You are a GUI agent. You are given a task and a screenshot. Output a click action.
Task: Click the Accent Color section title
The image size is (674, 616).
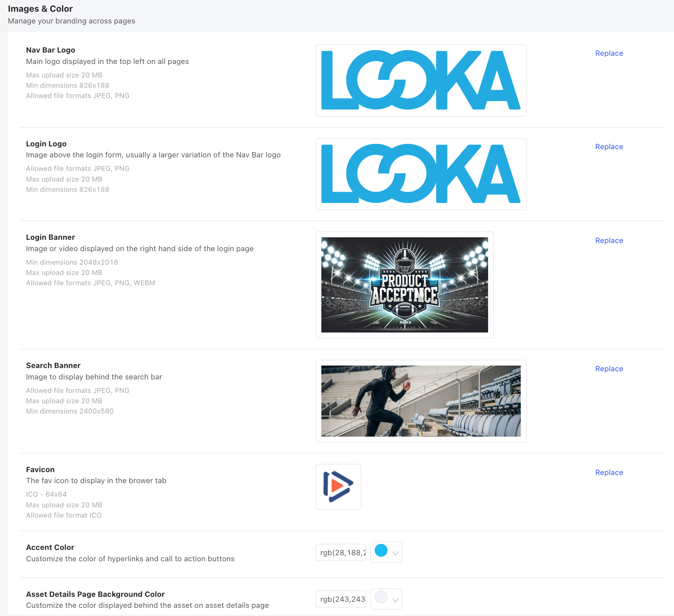tap(50, 547)
